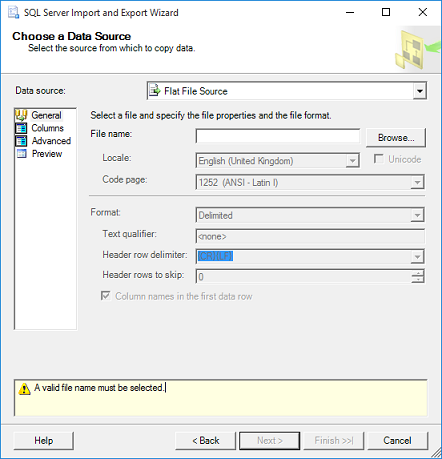
Task: Expand the Header row delimiter dropdown
Action: [x=417, y=257]
